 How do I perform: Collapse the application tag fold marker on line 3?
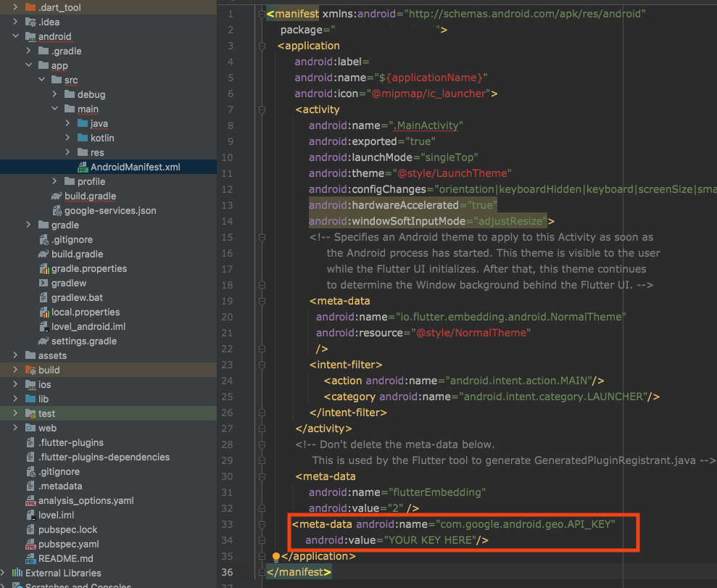[x=262, y=46]
